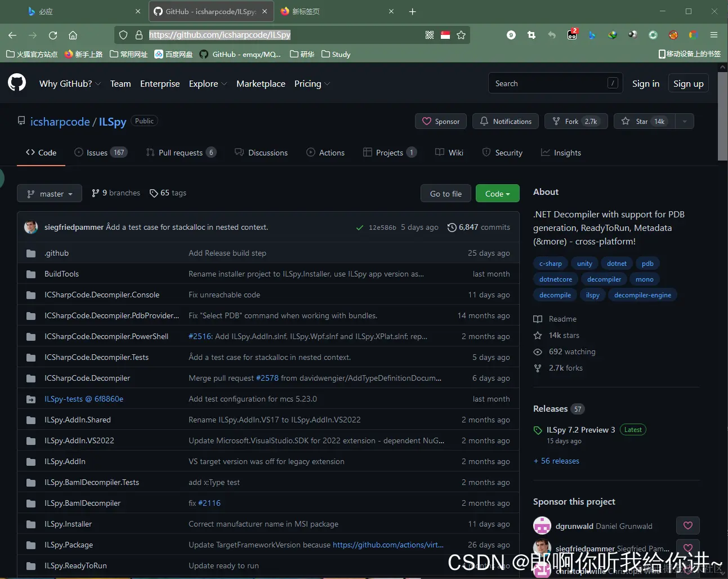The image size is (728, 579).
Task: Sponsor dgrunwald with the heart button
Action: click(x=687, y=525)
